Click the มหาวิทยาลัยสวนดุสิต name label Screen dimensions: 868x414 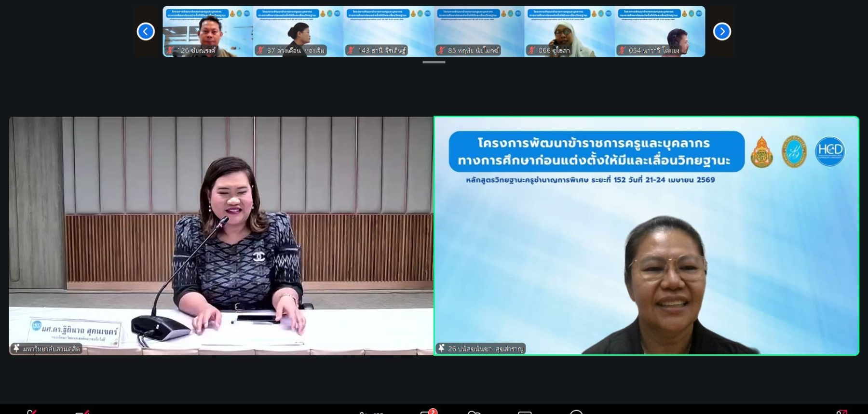(x=51, y=348)
